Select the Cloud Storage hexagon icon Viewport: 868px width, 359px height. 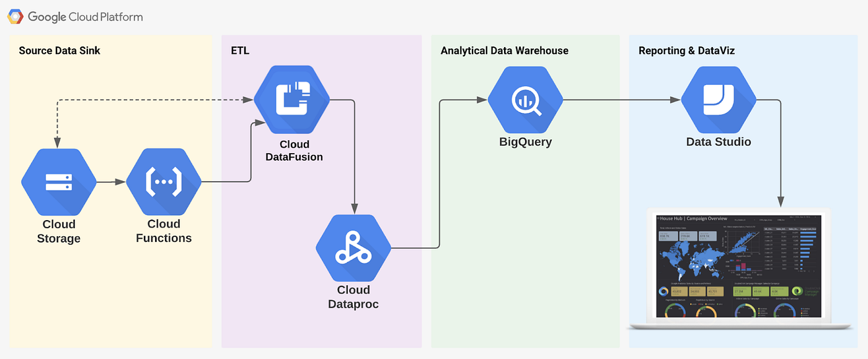point(59,182)
